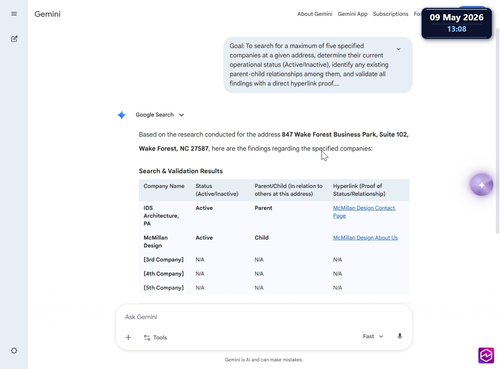Select the '[5th Company]' cell

(163, 288)
